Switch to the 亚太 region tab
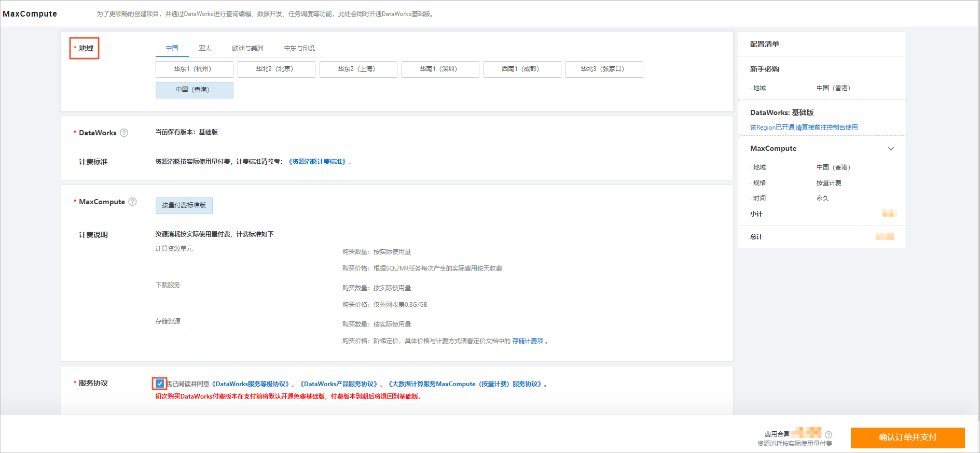The height and width of the screenshot is (453, 980). [205, 48]
